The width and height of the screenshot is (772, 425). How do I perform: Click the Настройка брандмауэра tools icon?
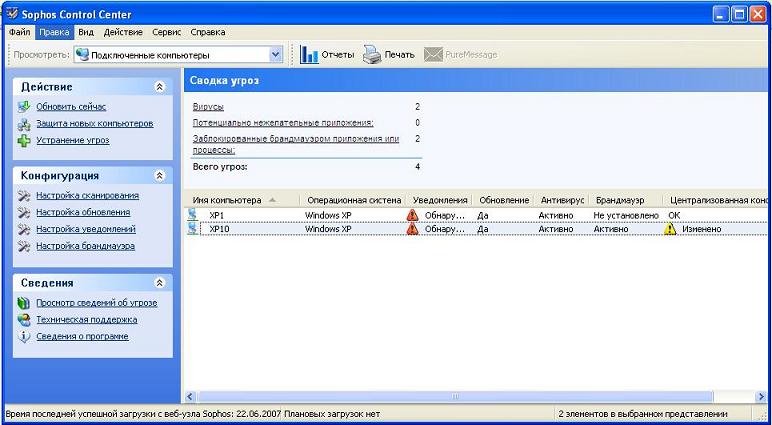click(24, 246)
